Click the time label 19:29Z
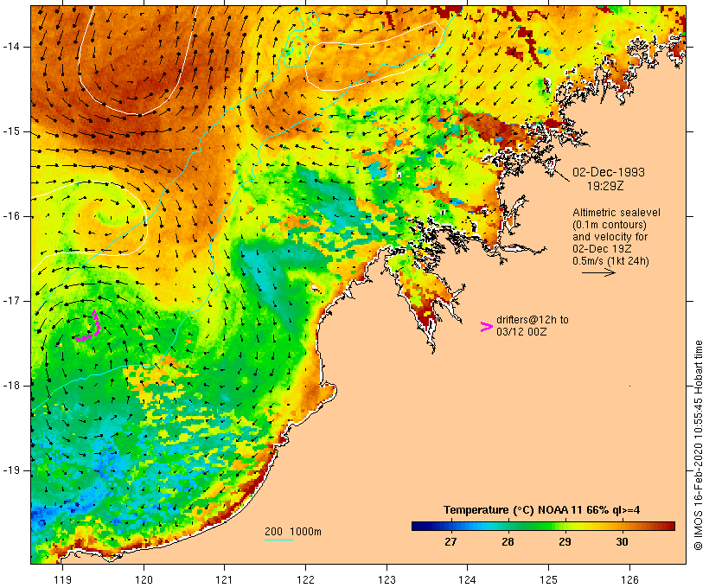The image size is (709, 588). point(605,186)
